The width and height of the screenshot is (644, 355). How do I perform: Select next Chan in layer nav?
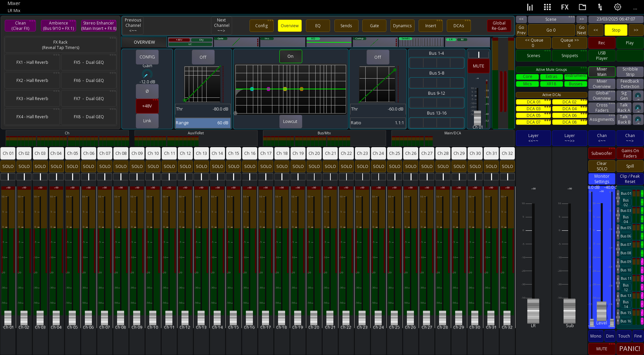point(630,138)
